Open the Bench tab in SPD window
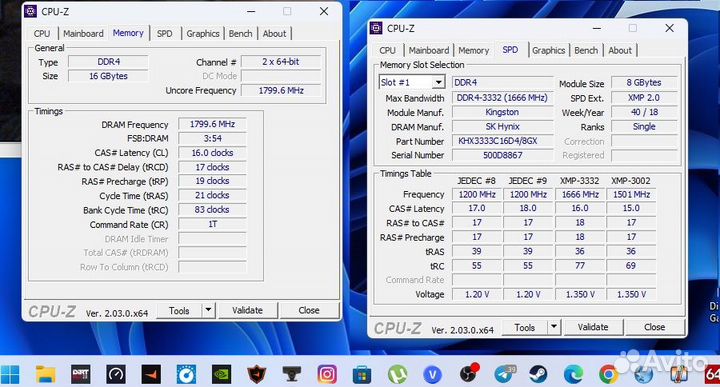The image size is (720, 387). pos(586,50)
